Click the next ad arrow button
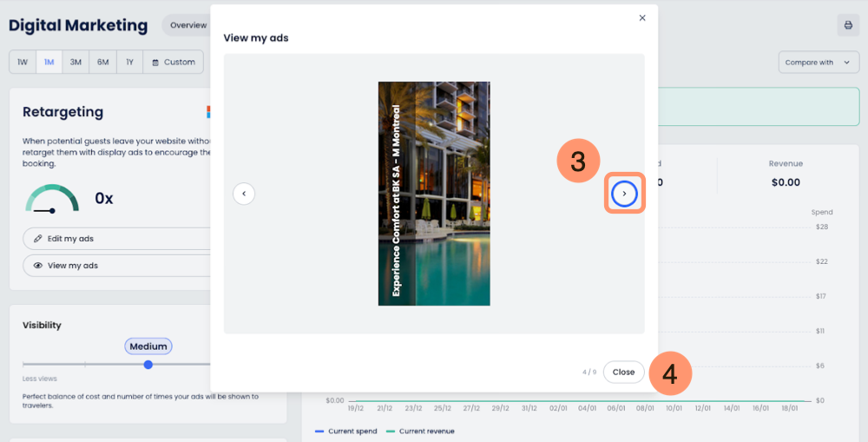This screenshot has height=442, width=868. [x=624, y=194]
